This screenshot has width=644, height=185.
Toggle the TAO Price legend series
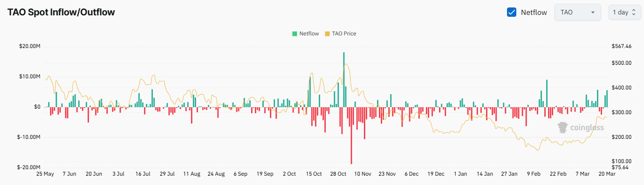pyautogui.click(x=341, y=34)
